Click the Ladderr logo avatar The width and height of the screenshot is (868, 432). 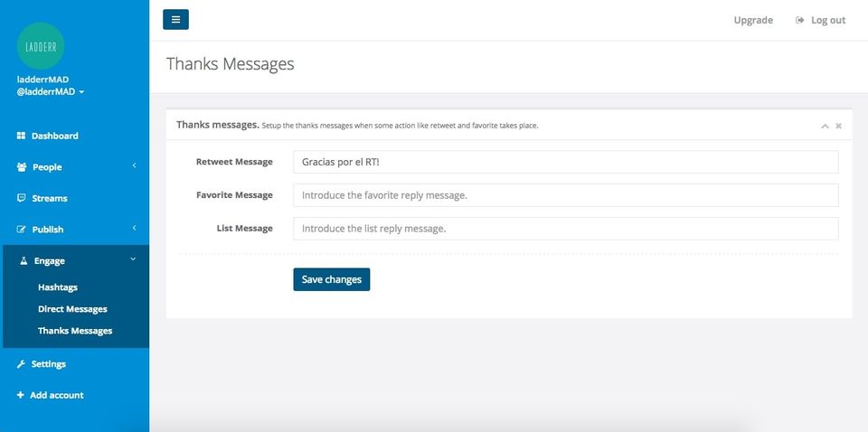click(41, 46)
